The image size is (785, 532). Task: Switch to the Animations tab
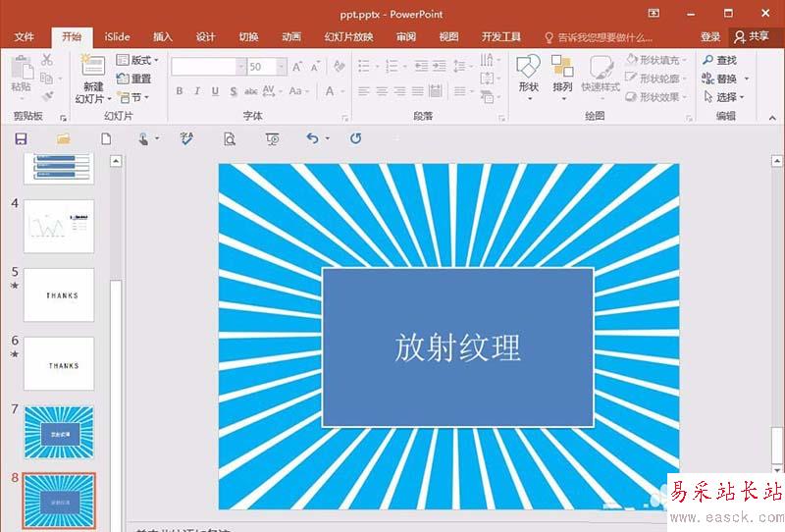(x=291, y=36)
